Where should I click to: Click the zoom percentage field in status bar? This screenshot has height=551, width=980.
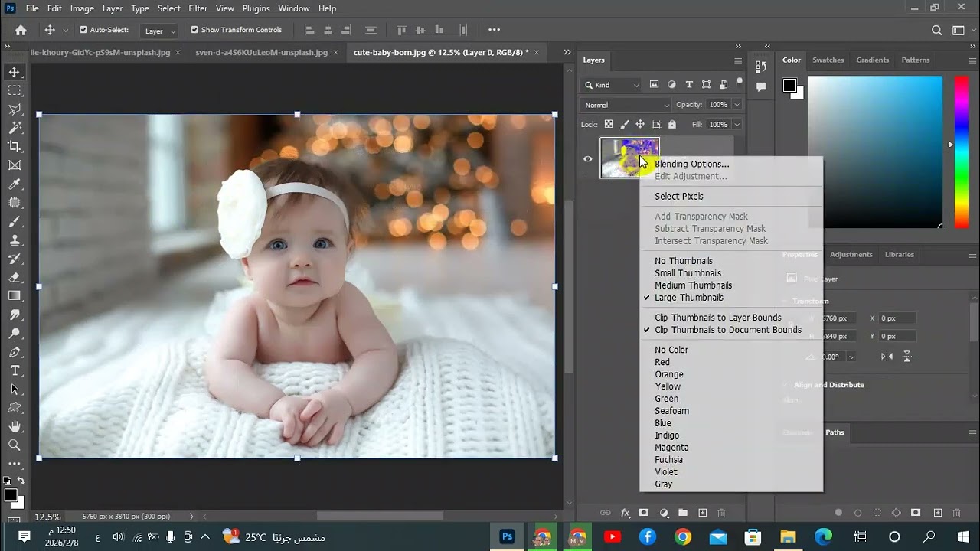click(48, 517)
